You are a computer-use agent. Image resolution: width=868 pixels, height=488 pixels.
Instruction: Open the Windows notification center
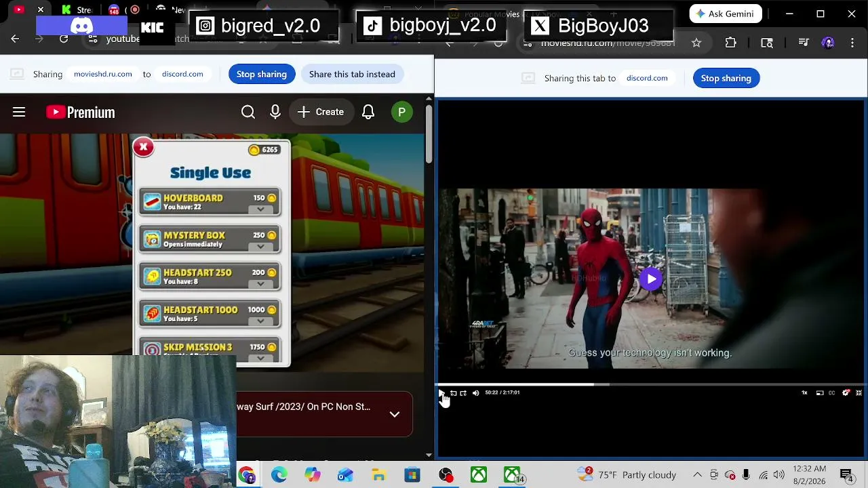tap(846, 475)
